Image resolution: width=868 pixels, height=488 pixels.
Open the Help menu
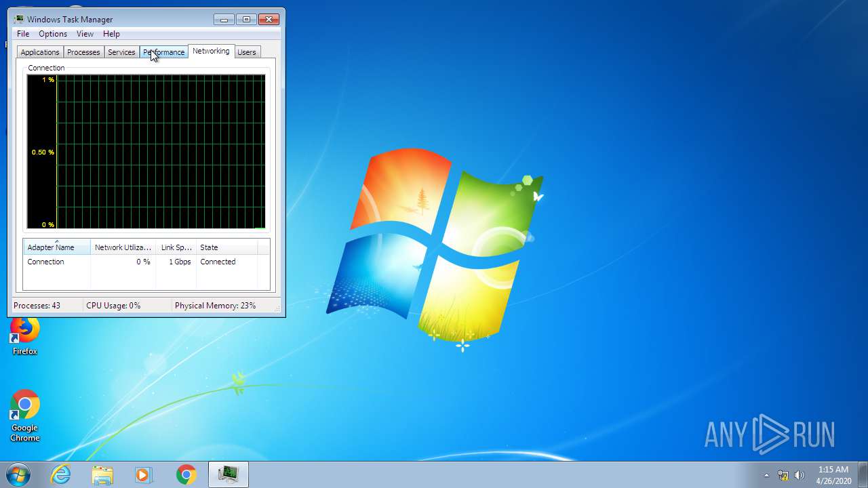click(111, 34)
